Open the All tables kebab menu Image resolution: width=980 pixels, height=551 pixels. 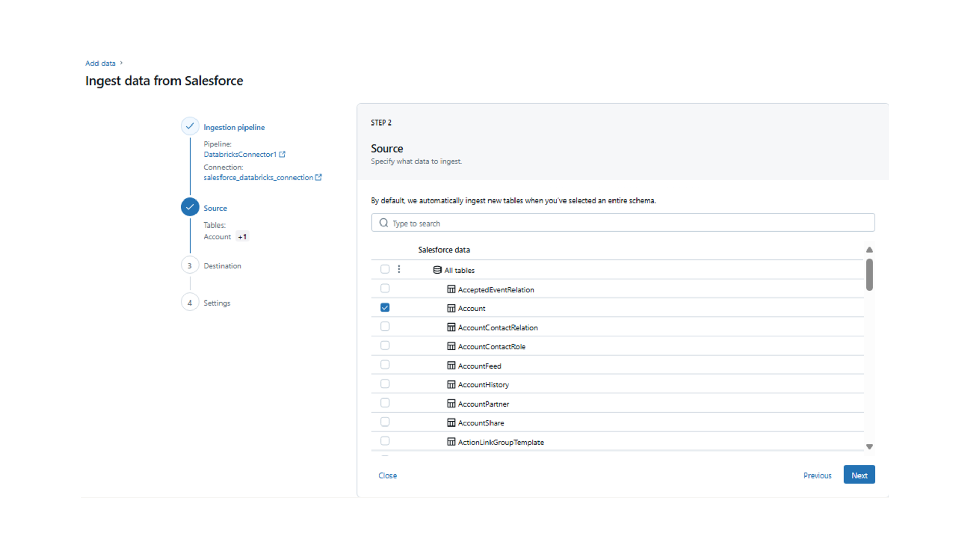tap(399, 269)
